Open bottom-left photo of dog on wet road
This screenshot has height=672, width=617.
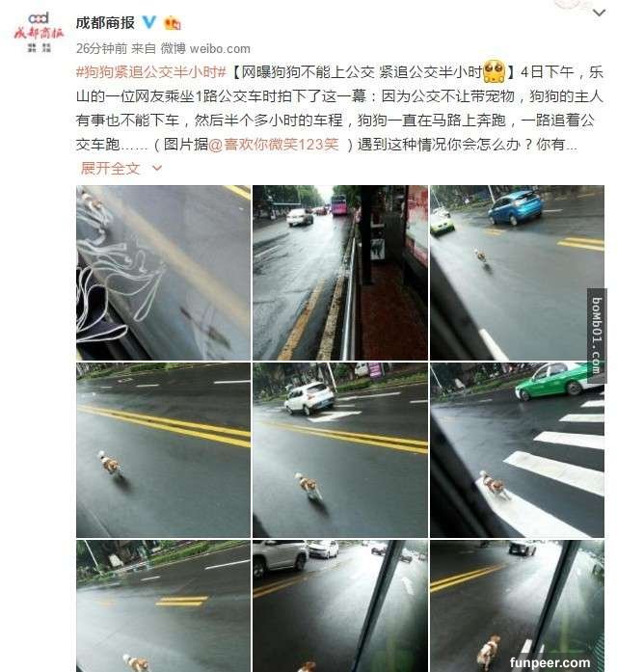click(163, 606)
